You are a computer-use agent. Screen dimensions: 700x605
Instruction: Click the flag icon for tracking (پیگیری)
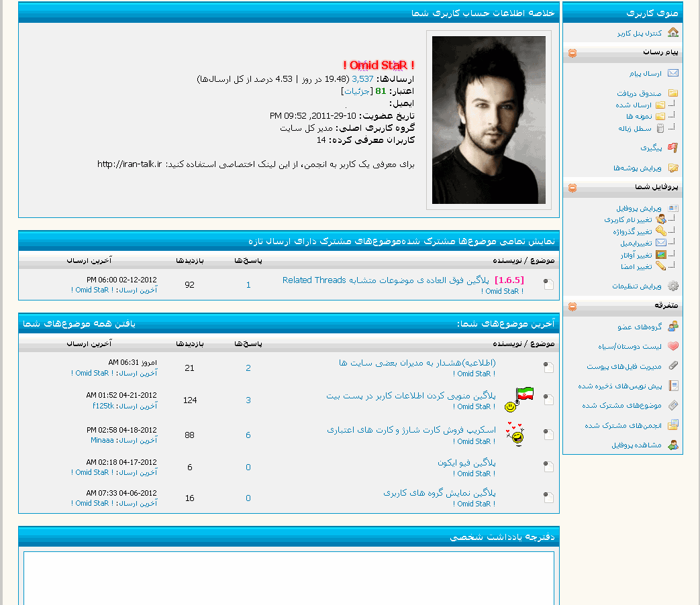click(672, 148)
